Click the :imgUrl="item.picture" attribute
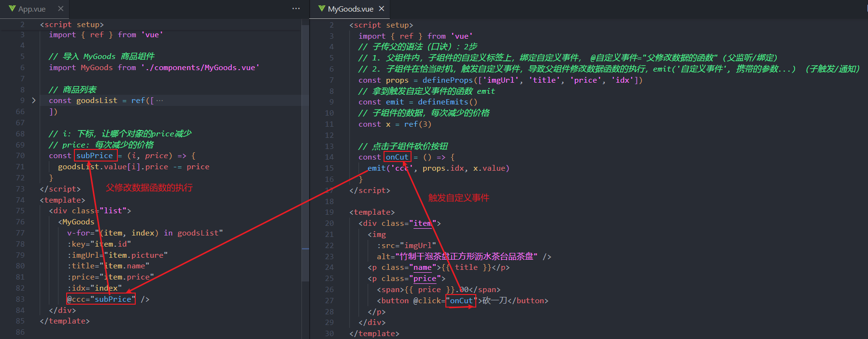 pyautogui.click(x=117, y=255)
